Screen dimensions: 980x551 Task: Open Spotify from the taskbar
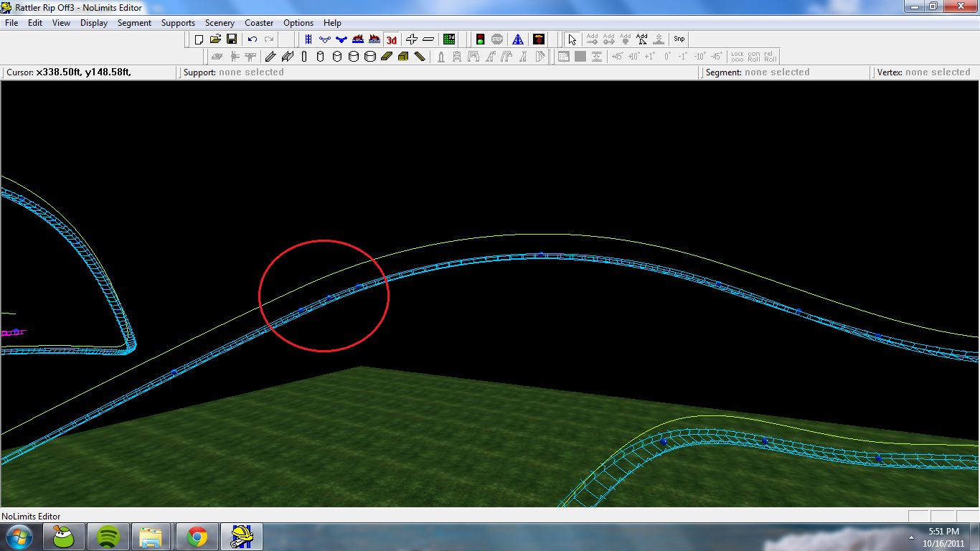click(108, 537)
